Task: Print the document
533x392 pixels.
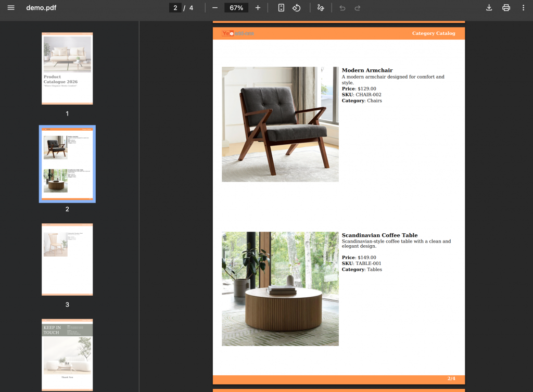Action: pos(506,8)
